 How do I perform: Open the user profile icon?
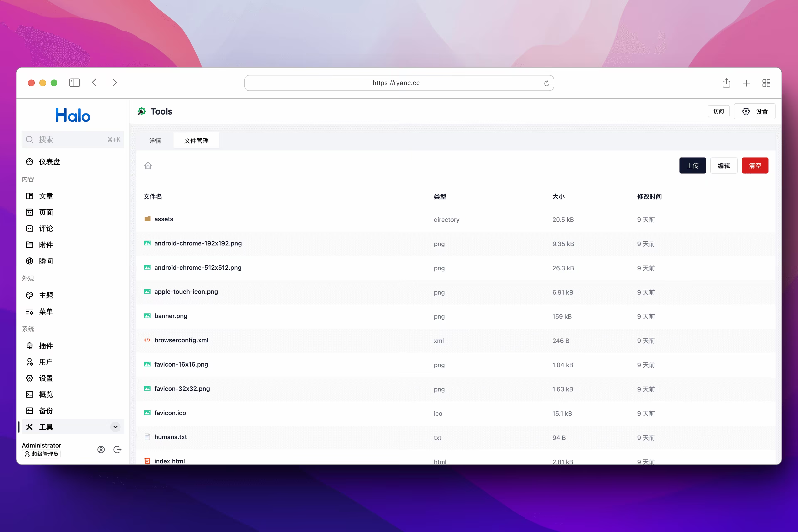pos(101,449)
